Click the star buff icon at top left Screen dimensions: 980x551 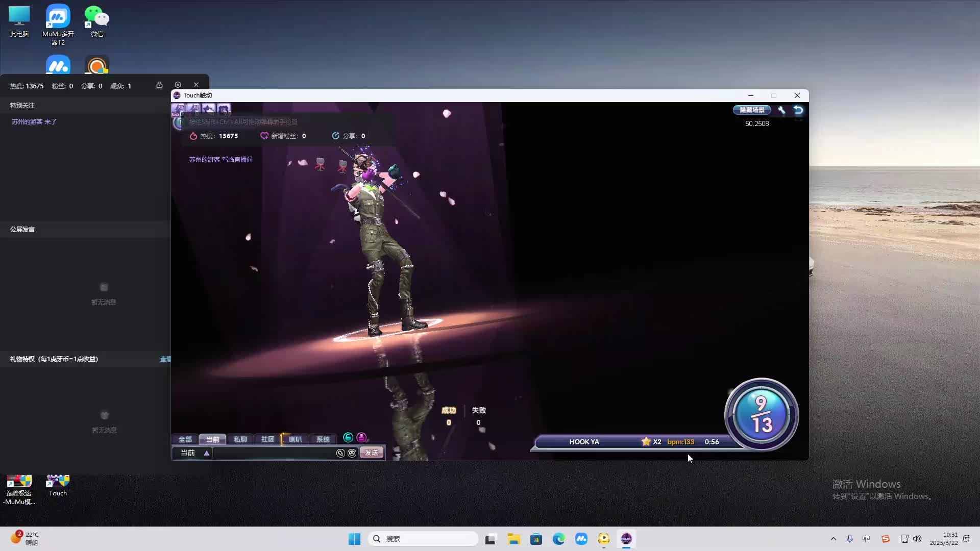[x=208, y=109]
